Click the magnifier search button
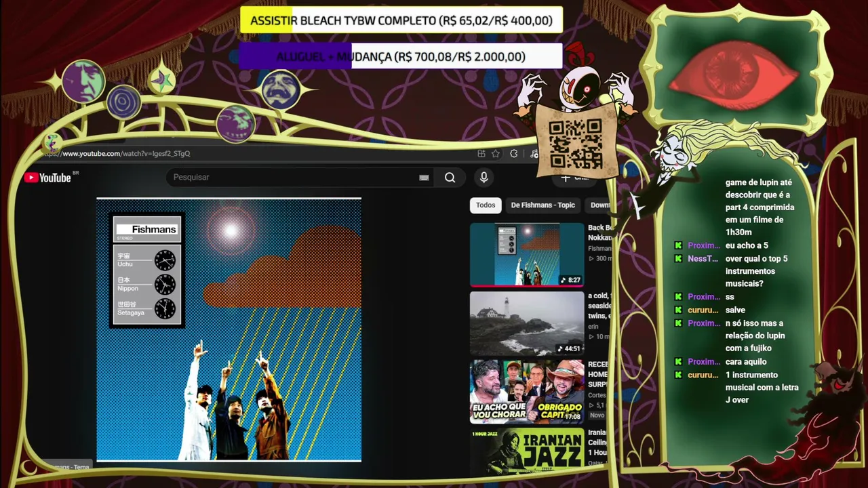This screenshot has height=488, width=868. (x=450, y=178)
